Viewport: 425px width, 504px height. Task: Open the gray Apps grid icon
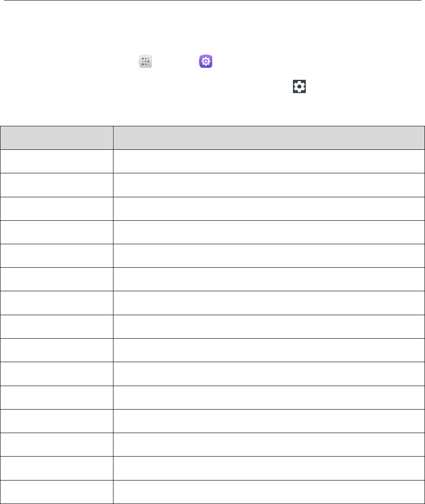(145, 61)
